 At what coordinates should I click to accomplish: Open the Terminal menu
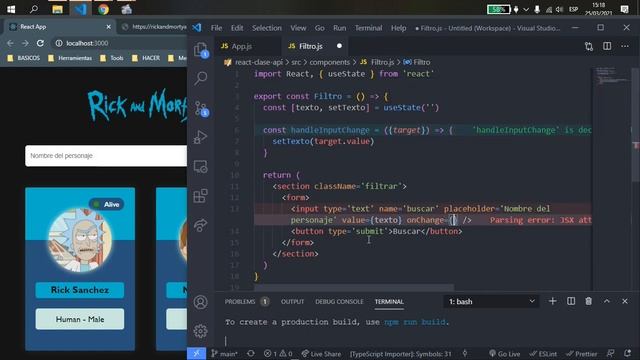(x=368, y=28)
